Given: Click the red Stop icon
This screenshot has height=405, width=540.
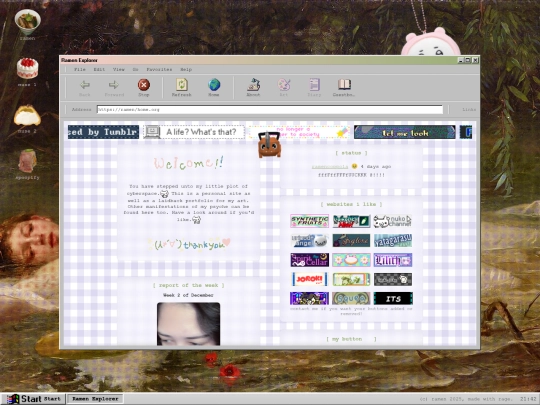Looking at the screenshot, I should point(144,84).
